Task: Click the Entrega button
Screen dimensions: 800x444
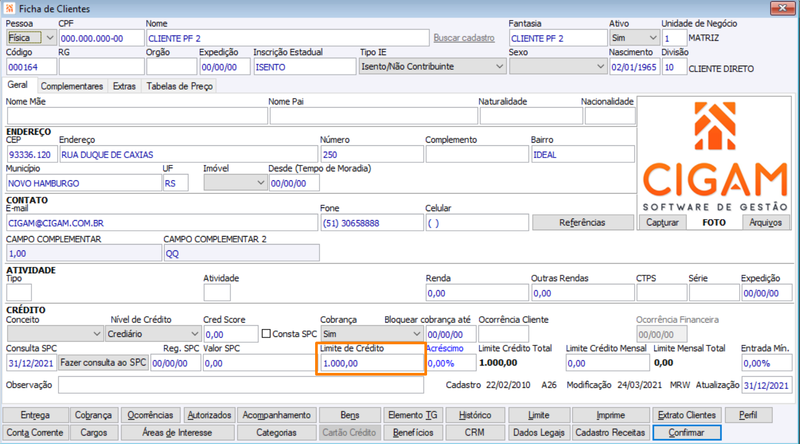Action: click(35, 415)
